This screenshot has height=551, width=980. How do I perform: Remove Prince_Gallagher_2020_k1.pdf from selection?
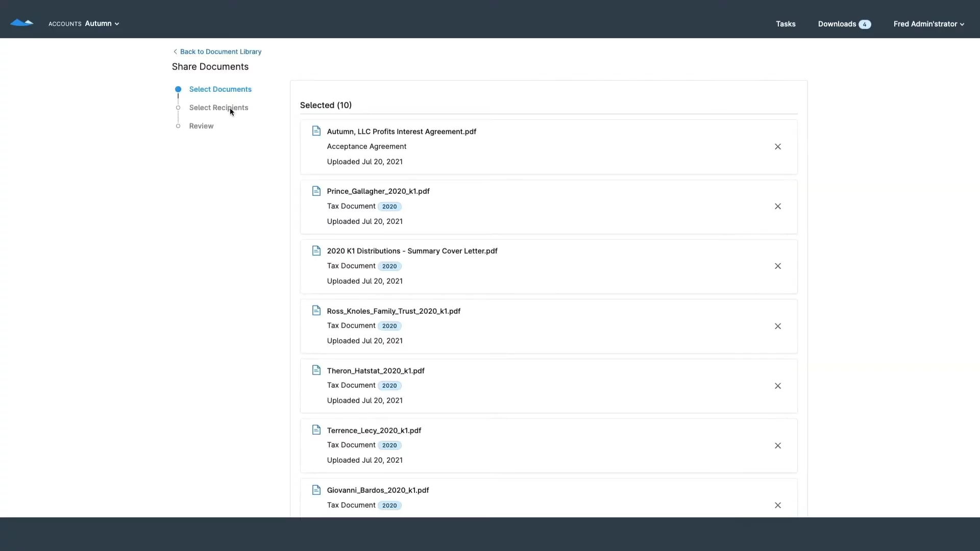click(x=777, y=207)
